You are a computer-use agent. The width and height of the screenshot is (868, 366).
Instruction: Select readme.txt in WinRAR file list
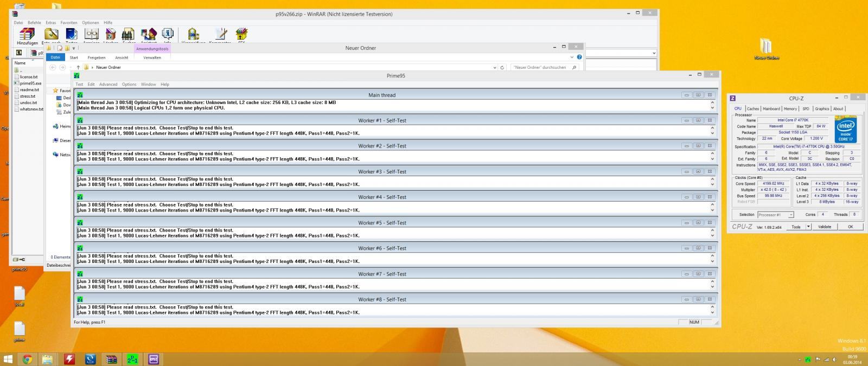tap(27, 90)
